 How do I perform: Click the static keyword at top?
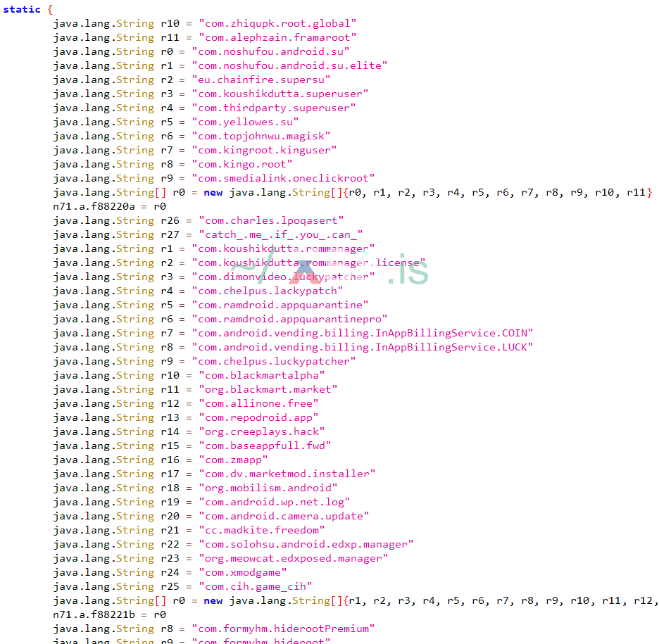[x=22, y=9]
